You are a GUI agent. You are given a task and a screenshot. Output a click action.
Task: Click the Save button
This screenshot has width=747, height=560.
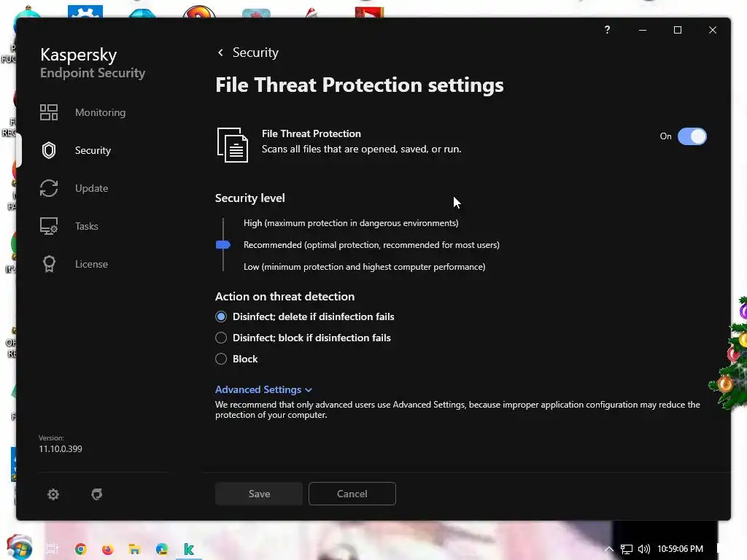259,494
